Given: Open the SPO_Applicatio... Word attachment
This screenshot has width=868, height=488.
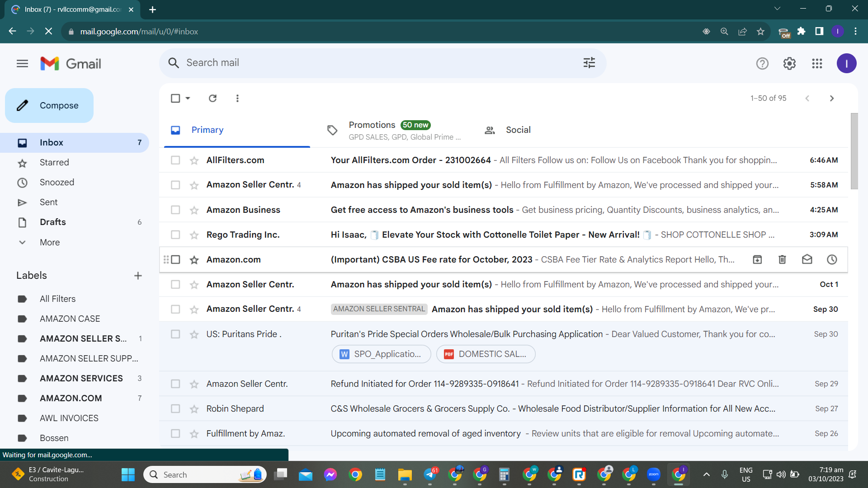Looking at the screenshot, I should (x=381, y=354).
